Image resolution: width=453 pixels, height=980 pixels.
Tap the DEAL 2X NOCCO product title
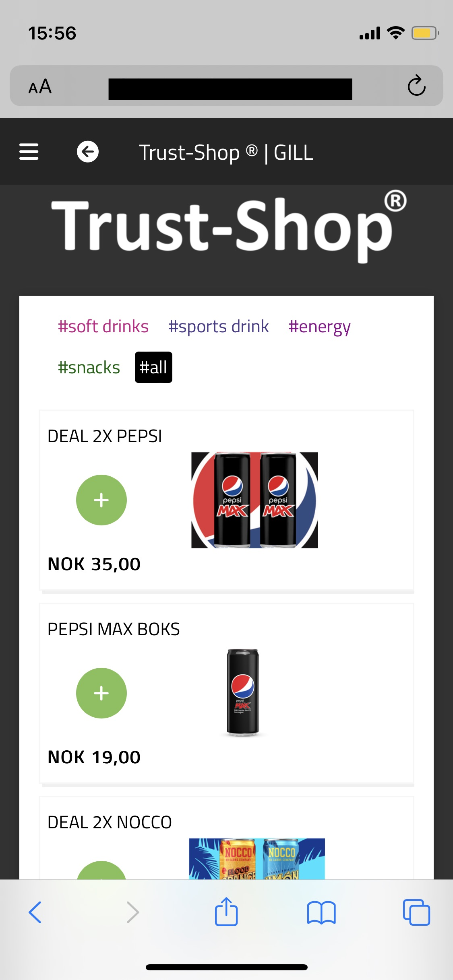(110, 822)
